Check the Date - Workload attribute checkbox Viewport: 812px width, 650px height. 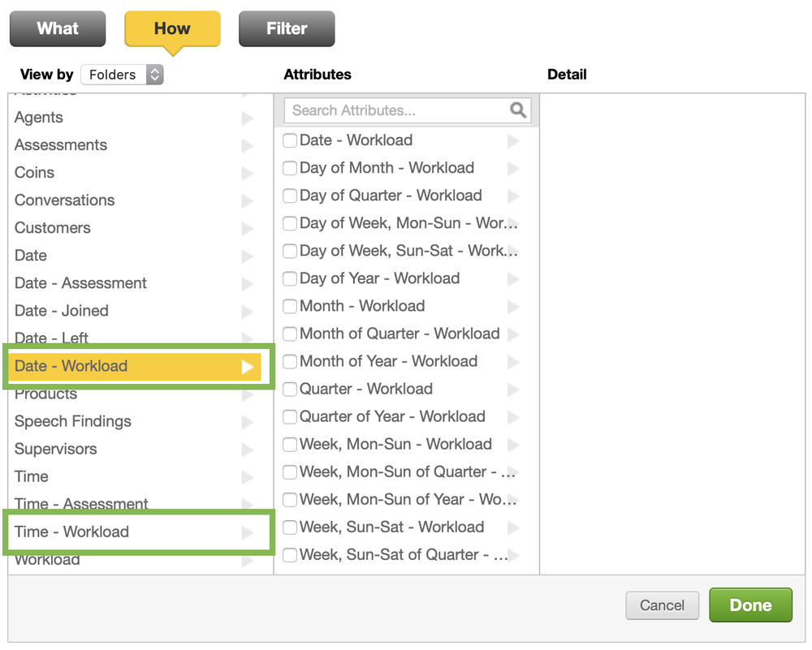coord(290,140)
